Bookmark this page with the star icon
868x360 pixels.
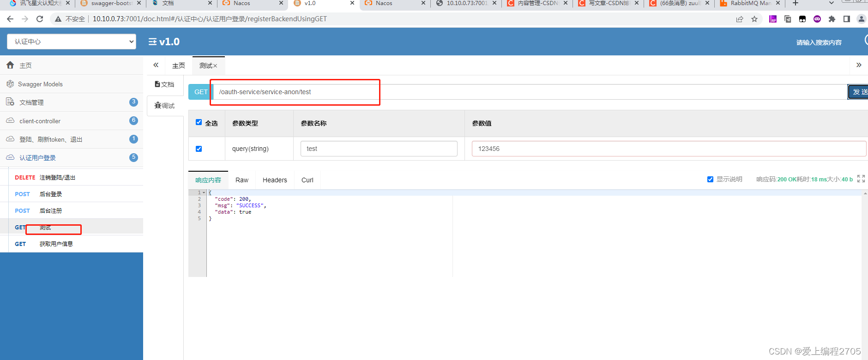pyautogui.click(x=754, y=19)
